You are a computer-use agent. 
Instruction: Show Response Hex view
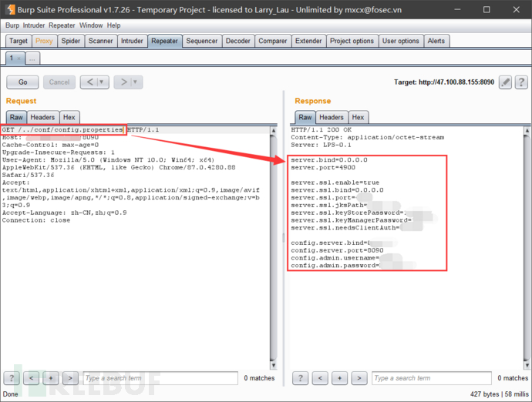pos(358,117)
